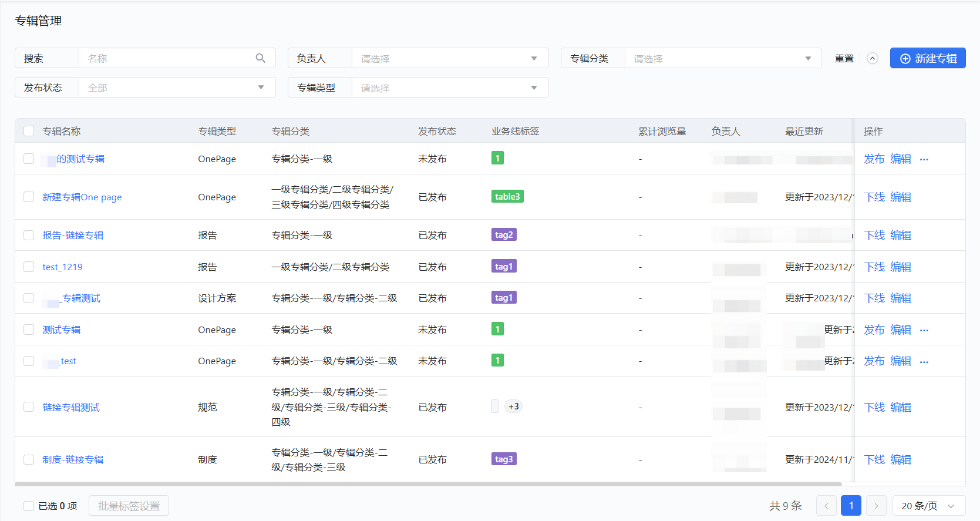Open the 链接专辑测试 link
980x521 pixels.
pos(71,407)
